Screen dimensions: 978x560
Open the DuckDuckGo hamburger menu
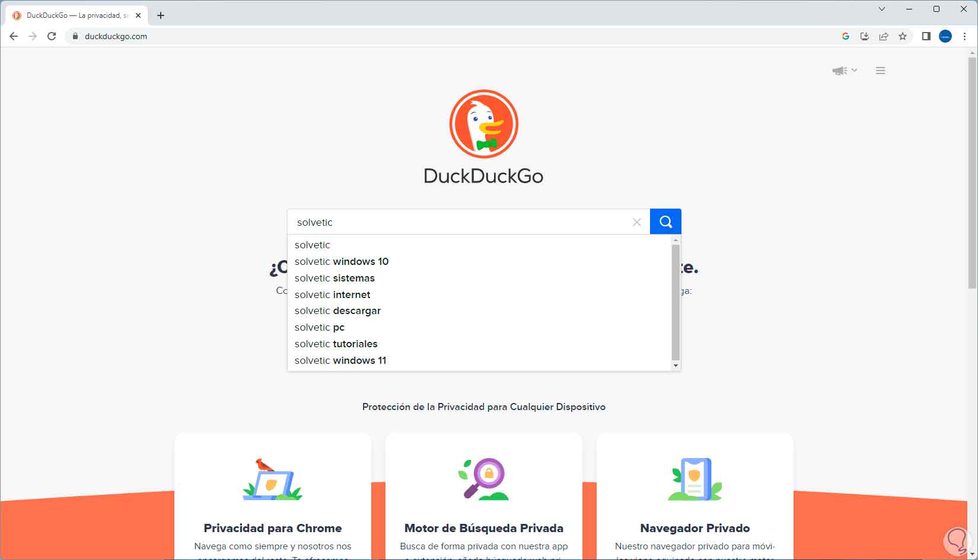click(881, 71)
